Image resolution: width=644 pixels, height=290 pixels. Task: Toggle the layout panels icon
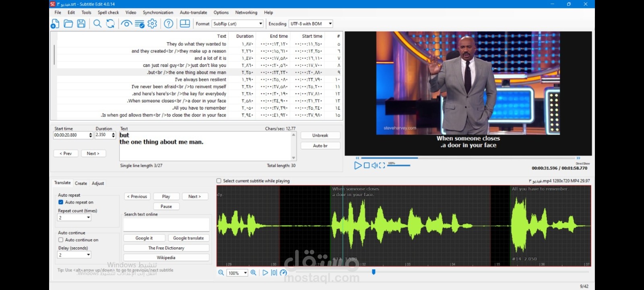[x=185, y=24]
